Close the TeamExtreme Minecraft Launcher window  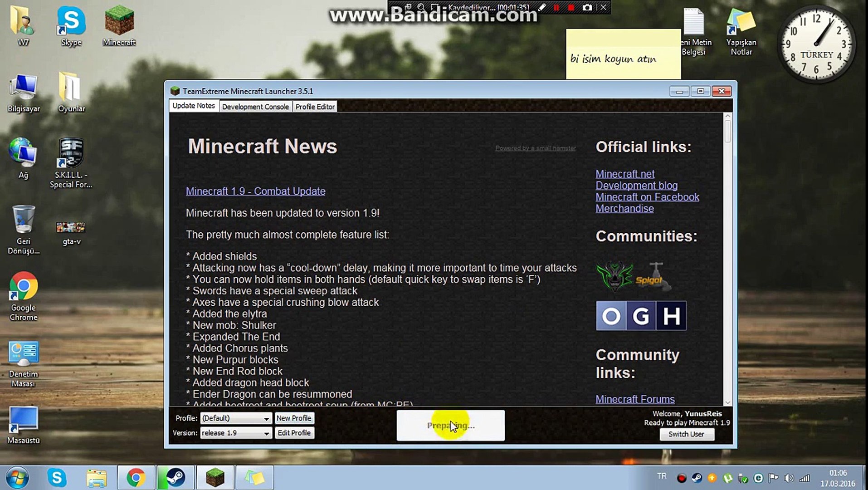click(x=722, y=91)
